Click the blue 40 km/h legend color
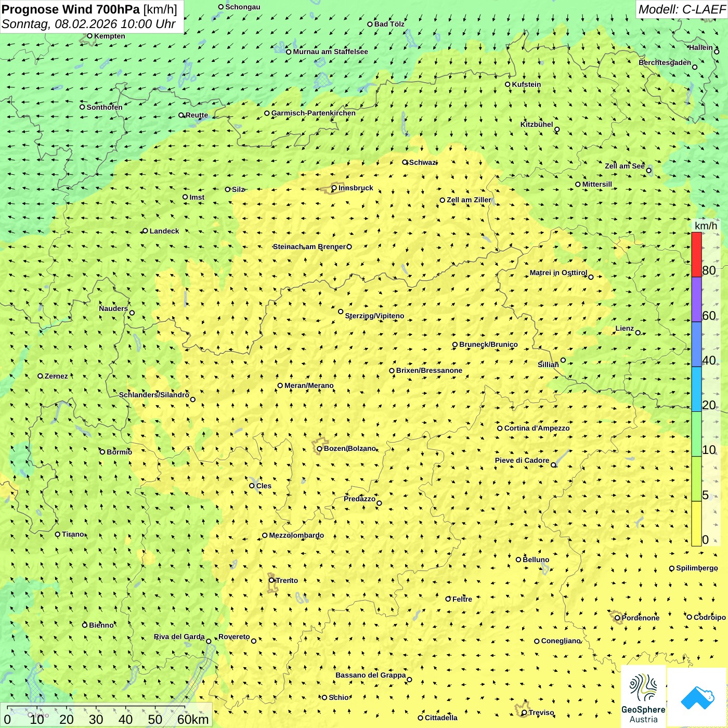This screenshot has width=728, height=728. click(x=696, y=344)
